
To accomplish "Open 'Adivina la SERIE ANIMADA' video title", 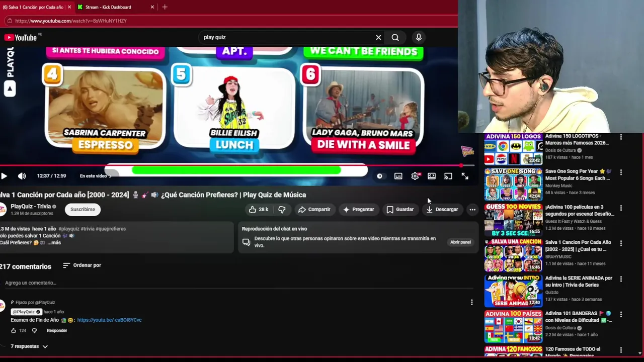I will (x=579, y=282).
